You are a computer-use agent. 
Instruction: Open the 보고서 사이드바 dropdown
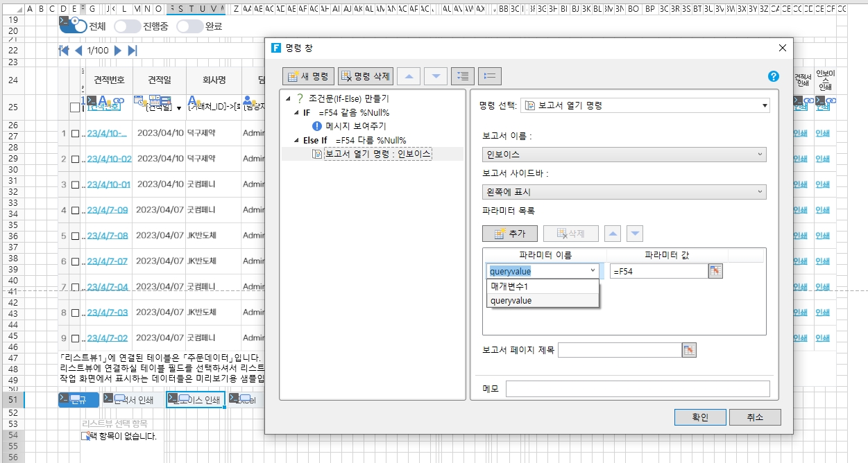click(x=624, y=192)
